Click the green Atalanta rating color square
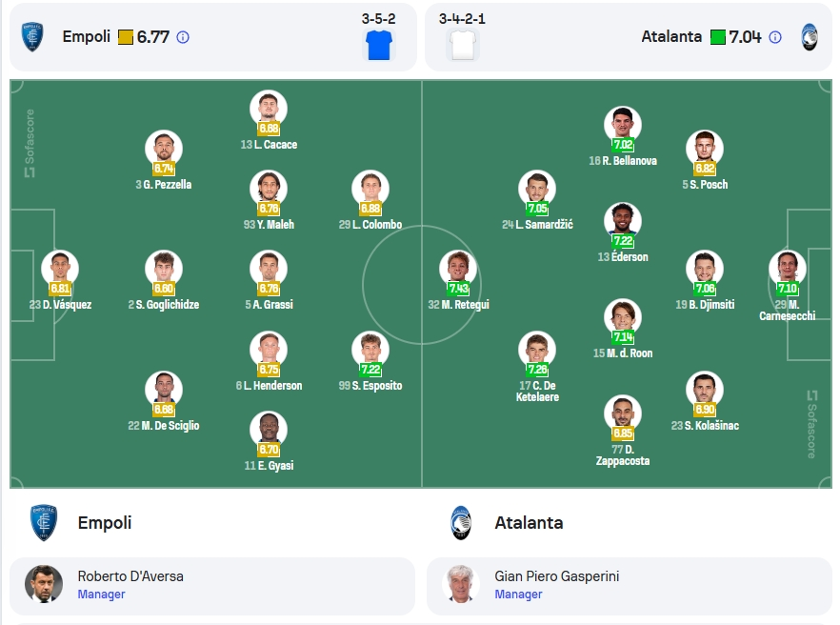 click(x=718, y=37)
